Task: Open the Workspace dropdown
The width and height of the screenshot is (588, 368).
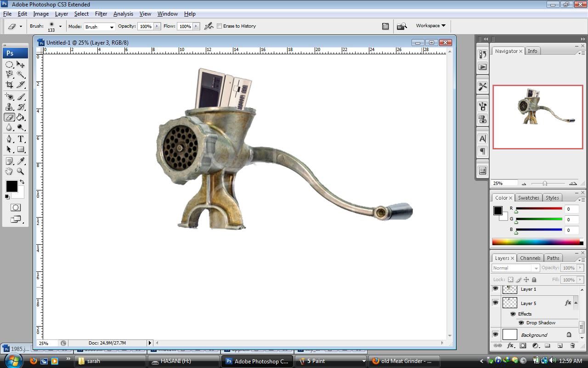Action: tap(430, 26)
